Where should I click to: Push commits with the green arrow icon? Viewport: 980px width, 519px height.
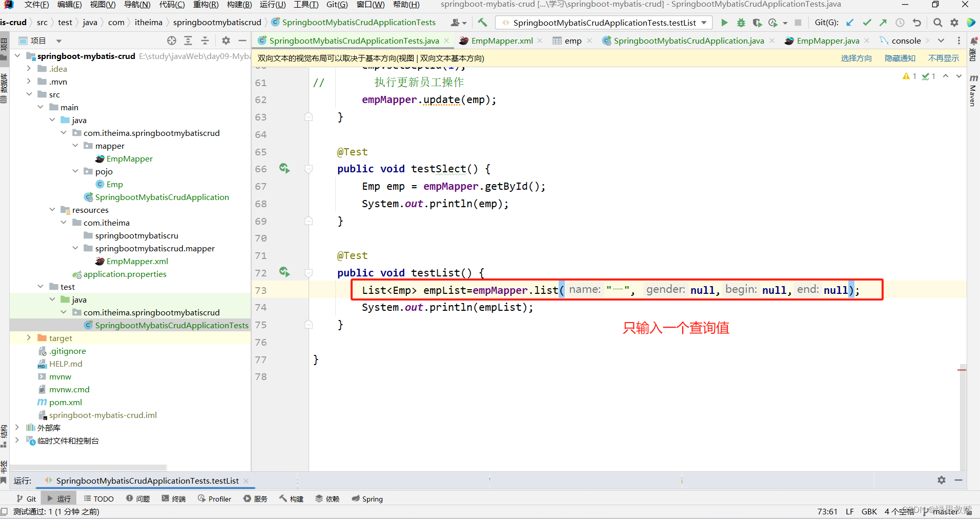click(883, 23)
